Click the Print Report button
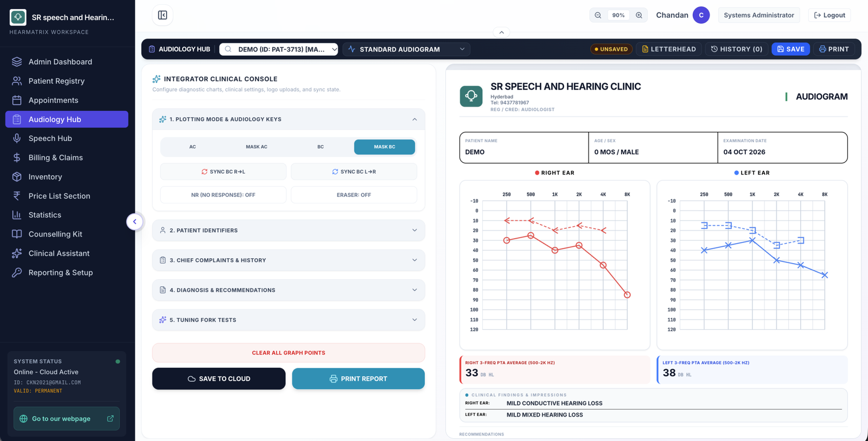 tap(358, 379)
